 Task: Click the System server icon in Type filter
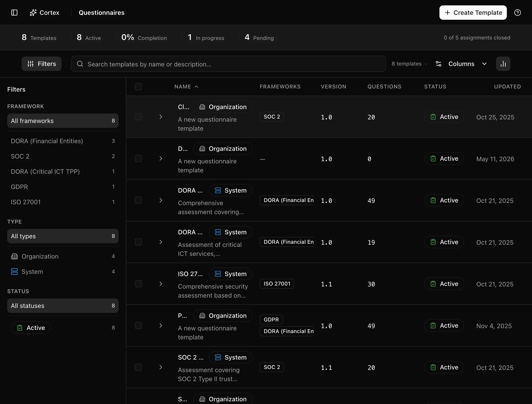(x=14, y=272)
